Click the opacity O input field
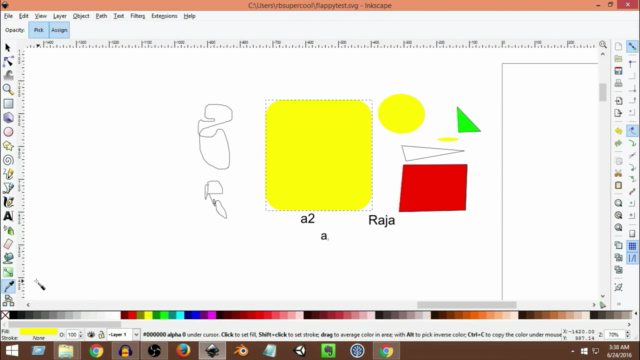This screenshot has width=640, height=360. [x=72, y=335]
